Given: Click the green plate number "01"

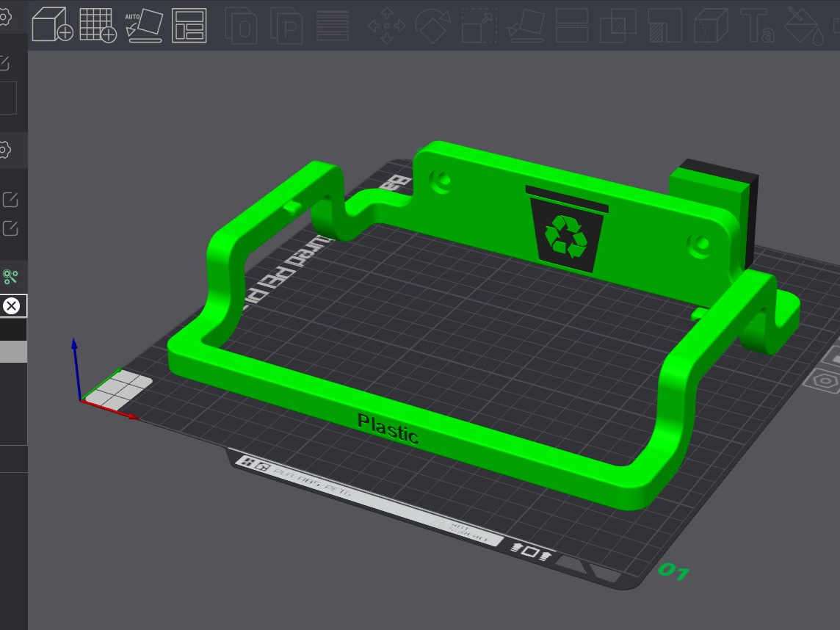Looking at the screenshot, I should pyautogui.click(x=673, y=571).
